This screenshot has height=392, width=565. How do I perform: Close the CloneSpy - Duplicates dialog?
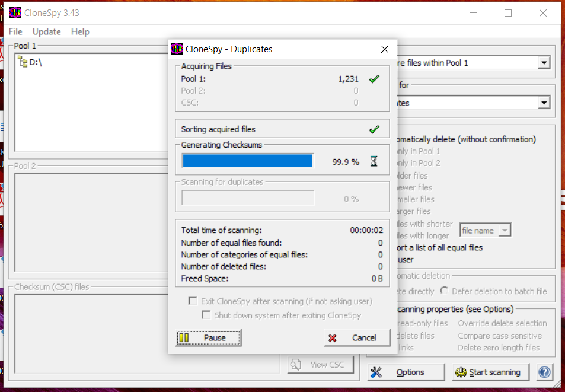pyautogui.click(x=385, y=49)
